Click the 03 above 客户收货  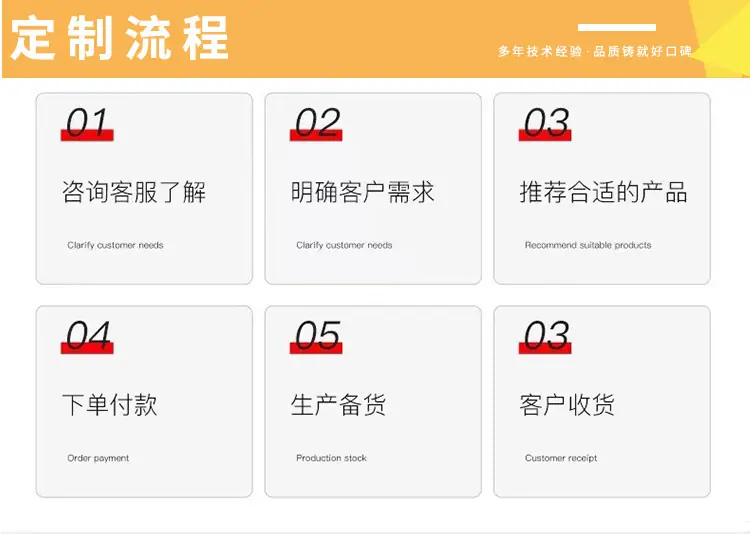tap(546, 335)
